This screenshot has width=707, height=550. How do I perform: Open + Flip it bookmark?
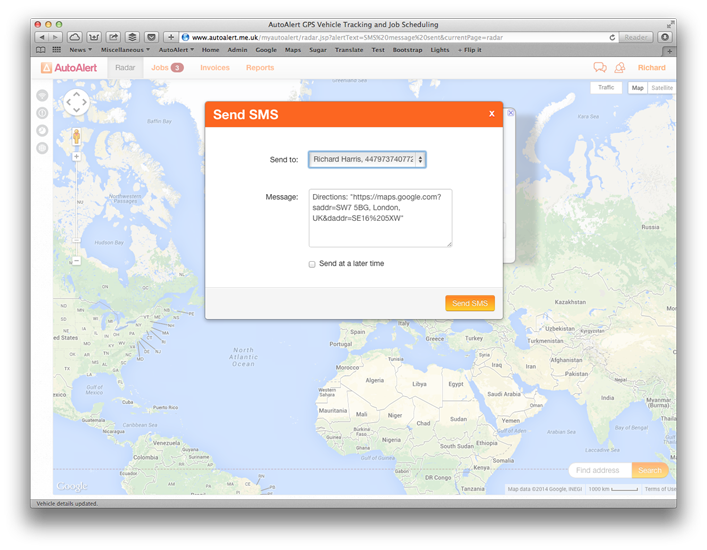470,50
